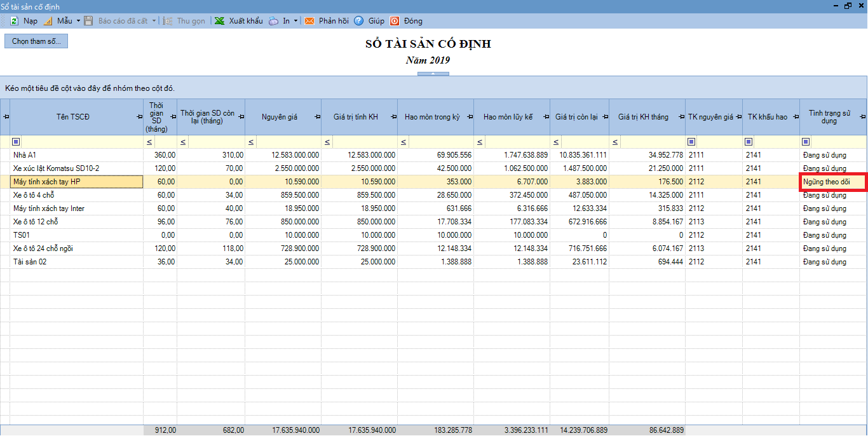
Task: Open filter operator for Tên TSCĐ column
Action: (17, 142)
